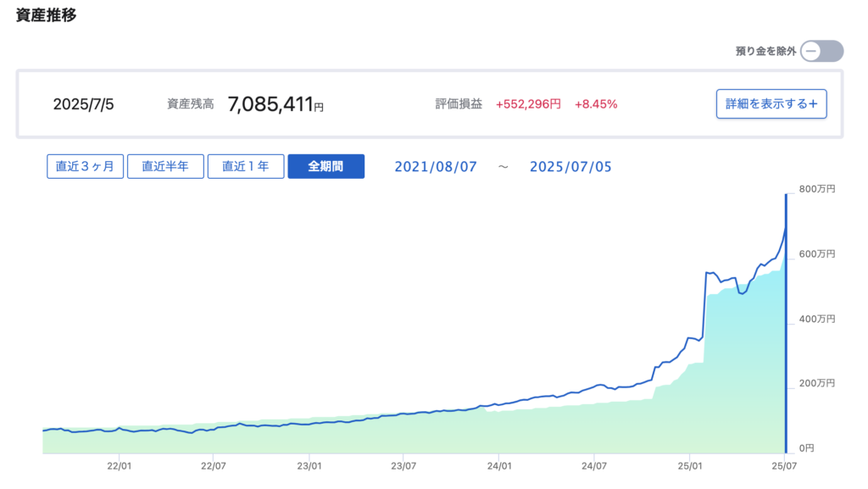
Task: Click the 23/07 x-axis label
Action: (x=404, y=465)
